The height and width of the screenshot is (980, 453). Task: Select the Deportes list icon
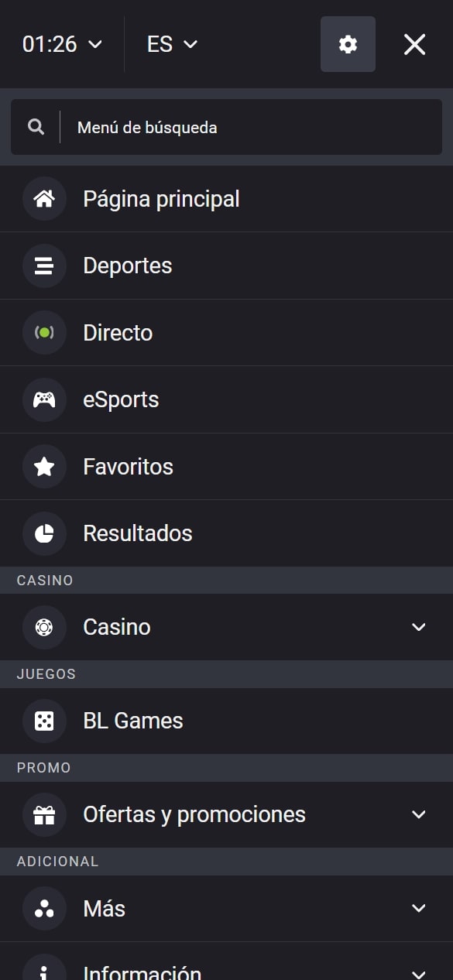44,266
